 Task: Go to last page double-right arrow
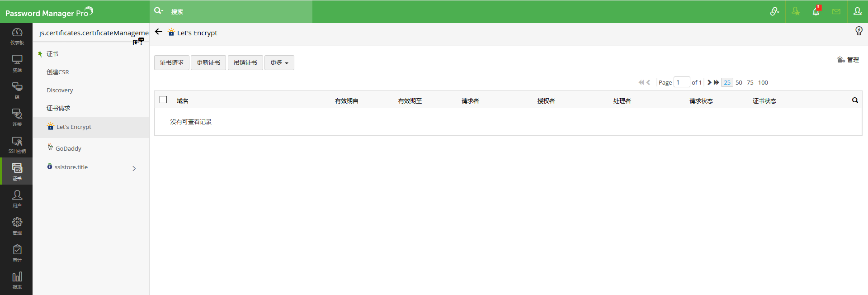coord(716,82)
